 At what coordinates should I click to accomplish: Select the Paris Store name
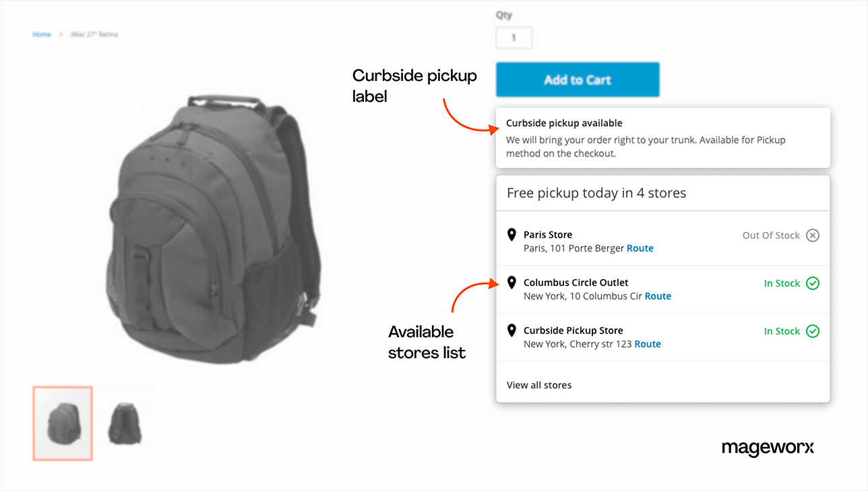click(547, 235)
